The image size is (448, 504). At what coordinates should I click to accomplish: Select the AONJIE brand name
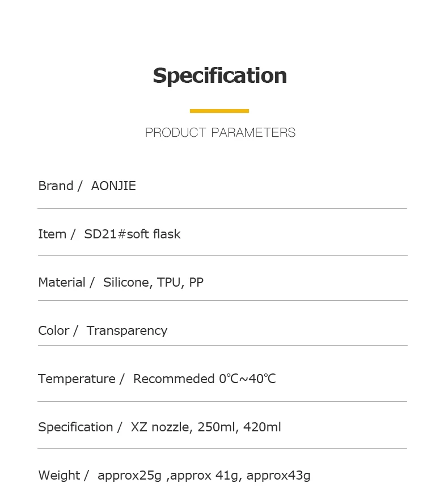pyautogui.click(x=113, y=186)
